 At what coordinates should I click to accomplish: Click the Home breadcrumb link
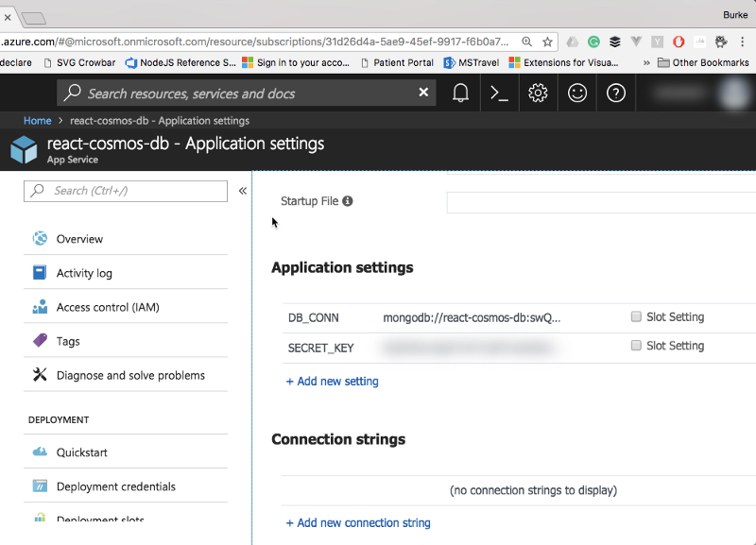pos(38,121)
